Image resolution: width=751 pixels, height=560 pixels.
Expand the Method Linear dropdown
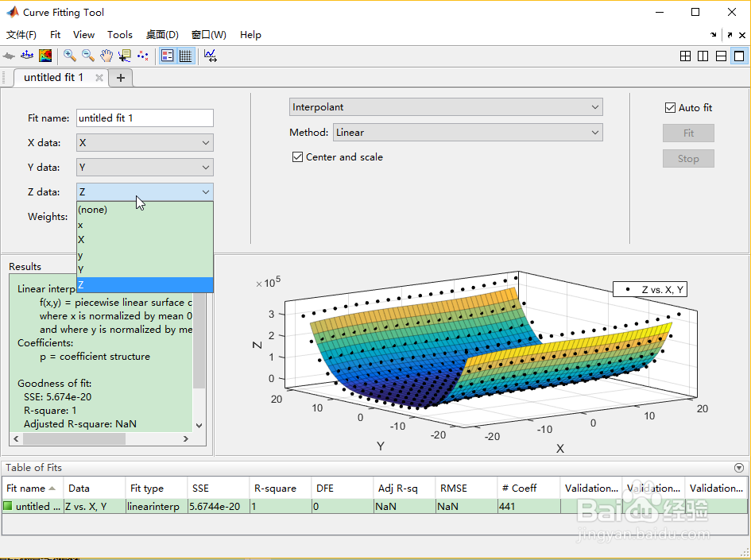(467, 133)
